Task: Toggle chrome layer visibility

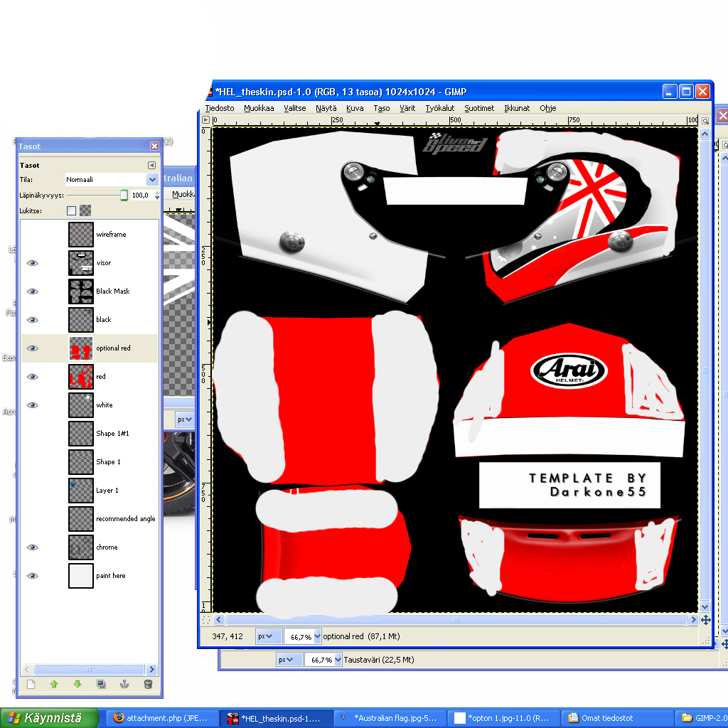Action: point(32,547)
